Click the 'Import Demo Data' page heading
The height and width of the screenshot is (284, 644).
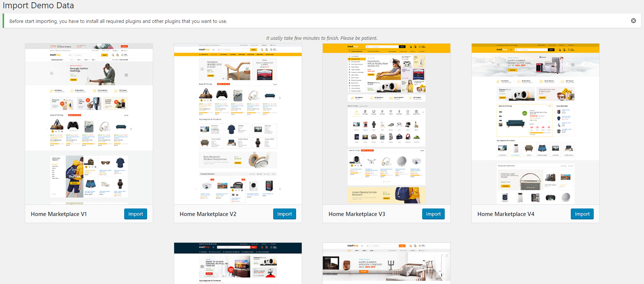[x=38, y=5]
